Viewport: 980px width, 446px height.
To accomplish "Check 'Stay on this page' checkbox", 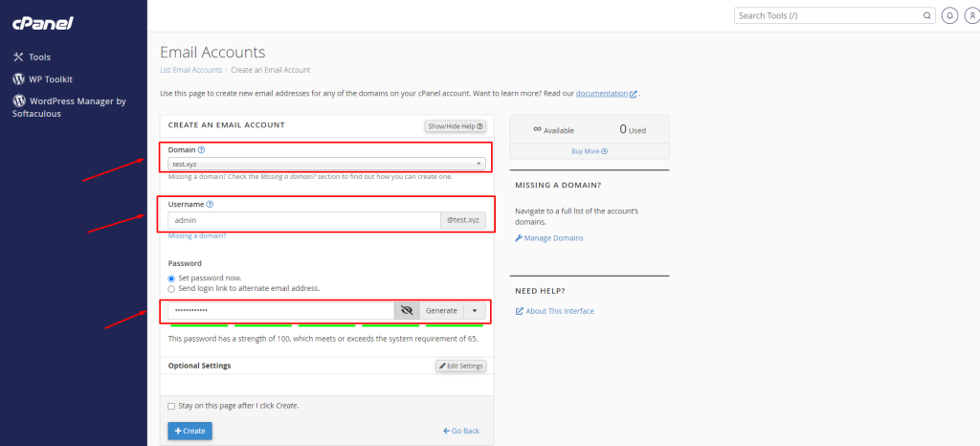I will pos(171,406).
